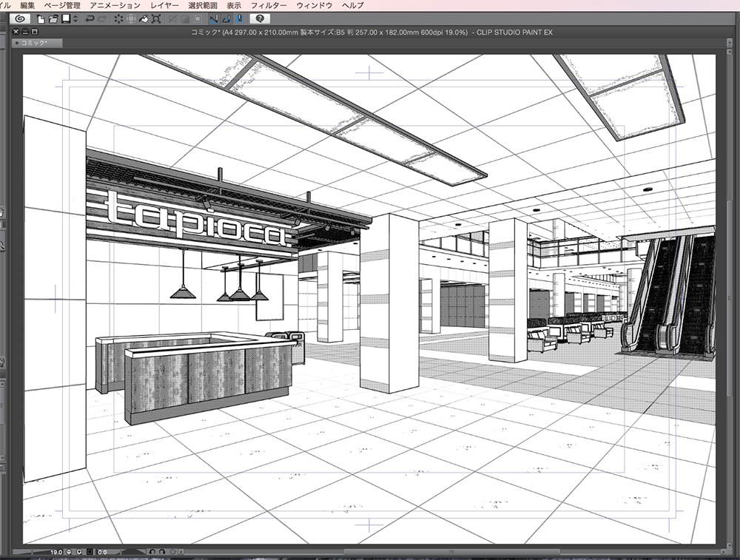Clear the layer with the delete icon

pos(118,19)
